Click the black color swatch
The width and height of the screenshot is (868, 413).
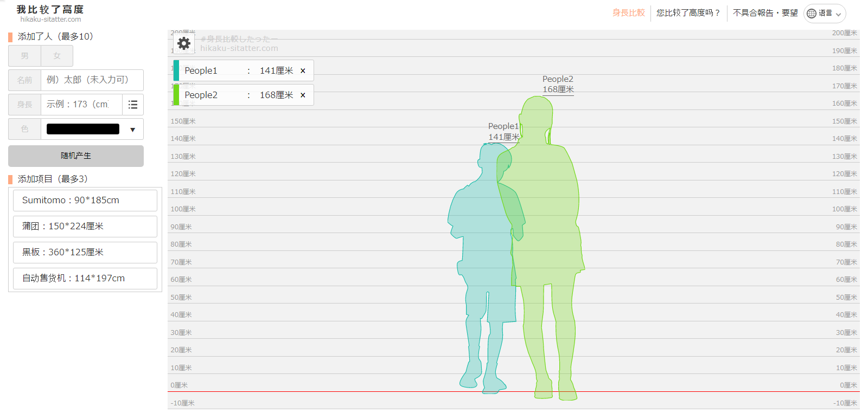click(83, 129)
